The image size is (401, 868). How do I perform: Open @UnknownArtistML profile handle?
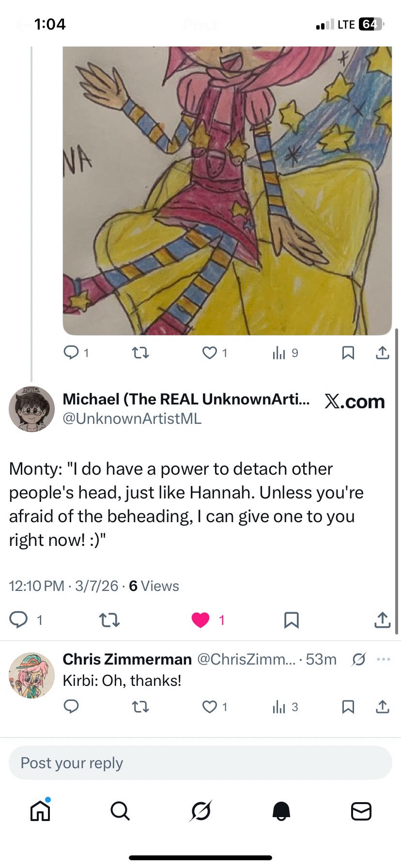(132, 418)
